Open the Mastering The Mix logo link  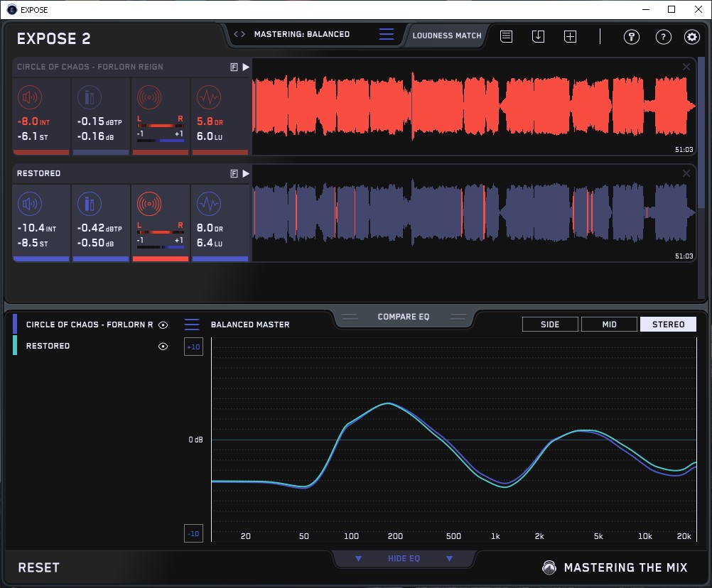[x=615, y=567]
